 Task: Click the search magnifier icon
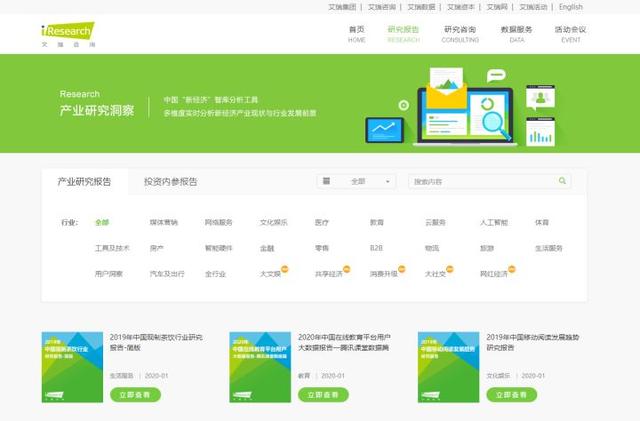[x=563, y=181]
